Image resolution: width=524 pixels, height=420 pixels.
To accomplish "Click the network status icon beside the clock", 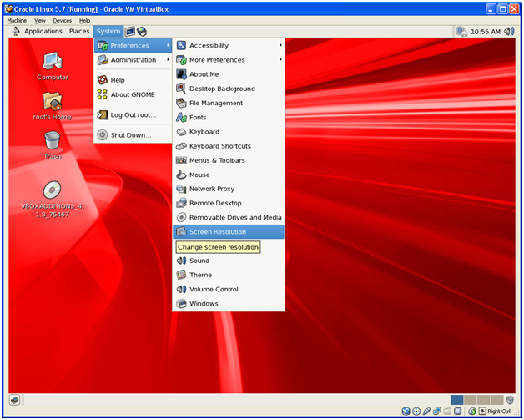I will pos(462,32).
